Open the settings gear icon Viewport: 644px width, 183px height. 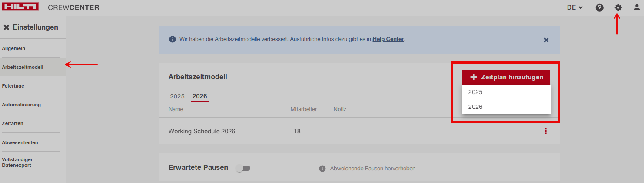pyautogui.click(x=618, y=7)
